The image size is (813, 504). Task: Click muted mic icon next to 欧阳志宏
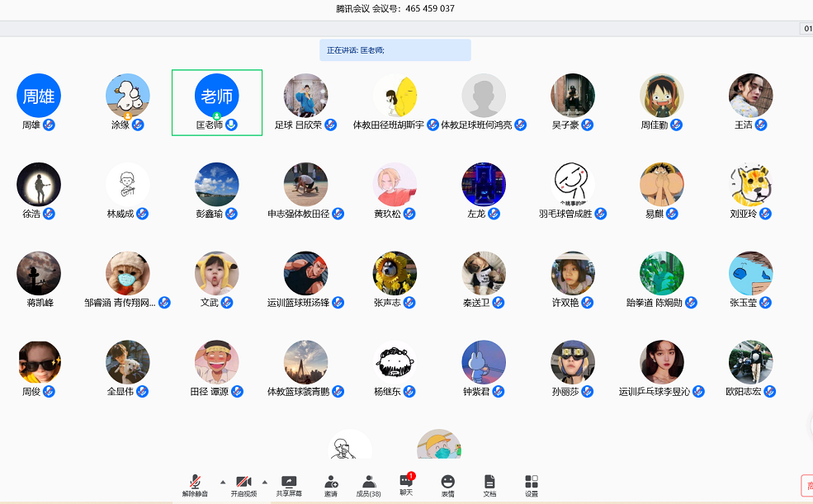(x=769, y=392)
